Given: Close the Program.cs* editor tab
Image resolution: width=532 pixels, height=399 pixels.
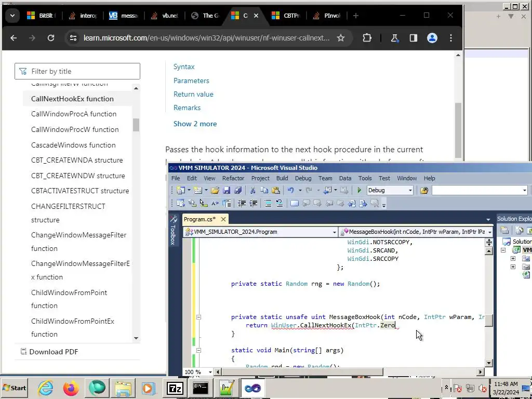Looking at the screenshot, I should [x=223, y=220].
